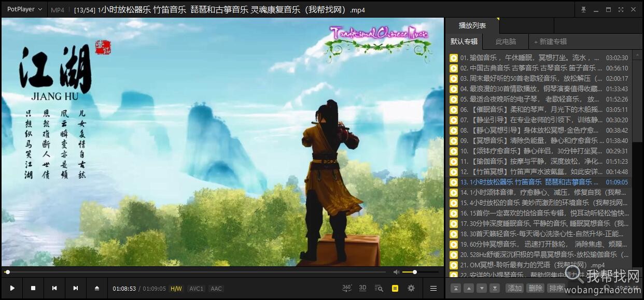Open the hamburger menu in control bar

[x=433, y=288]
